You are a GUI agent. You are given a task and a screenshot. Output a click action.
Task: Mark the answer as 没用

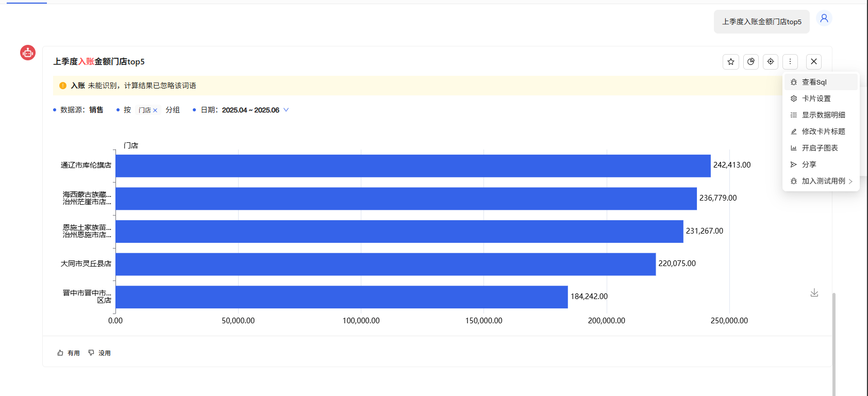pyautogui.click(x=99, y=353)
